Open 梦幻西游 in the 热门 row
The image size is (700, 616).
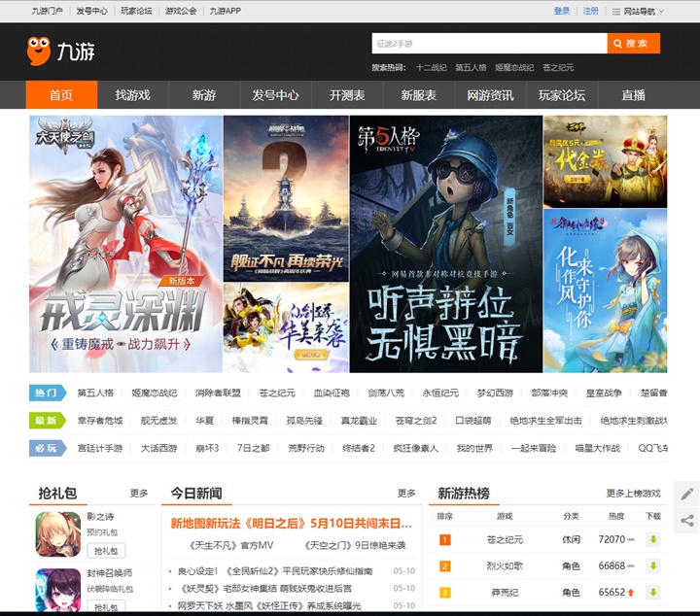pyautogui.click(x=495, y=393)
